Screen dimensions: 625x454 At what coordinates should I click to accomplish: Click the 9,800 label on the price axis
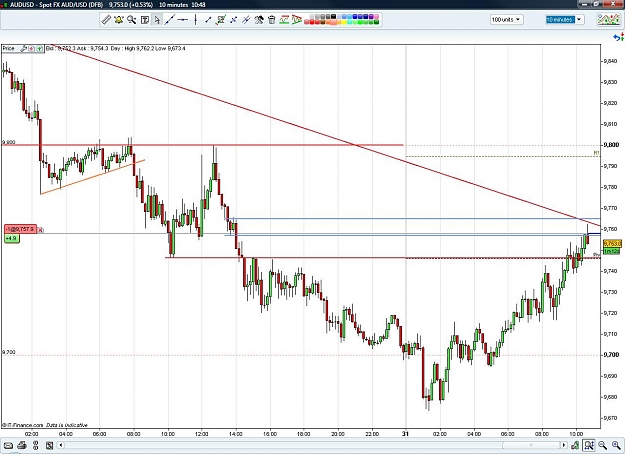click(x=611, y=145)
